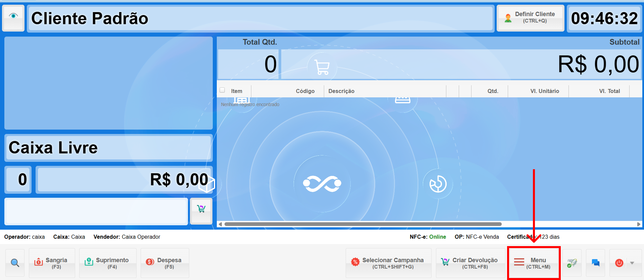Register a Despesa (F5)
Image resolution: width=644 pixels, height=280 pixels.
pos(164,263)
